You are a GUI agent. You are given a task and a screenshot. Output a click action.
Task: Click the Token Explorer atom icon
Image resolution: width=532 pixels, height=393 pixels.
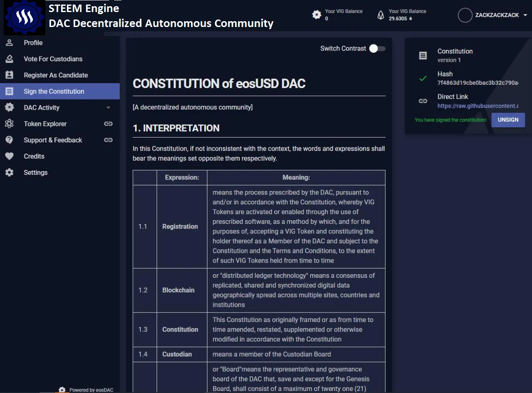(x=9, y=124)
